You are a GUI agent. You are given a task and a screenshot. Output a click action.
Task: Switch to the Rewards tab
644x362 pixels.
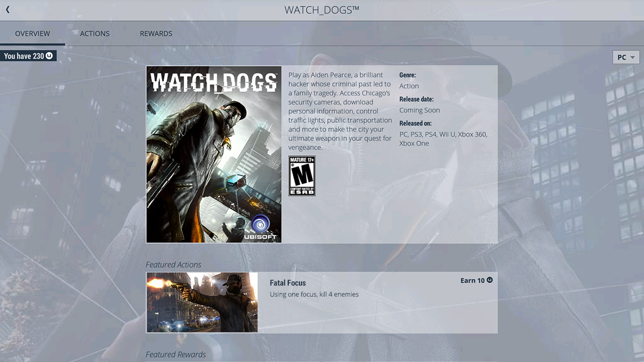pyautogui.click(x=156, y=34)
